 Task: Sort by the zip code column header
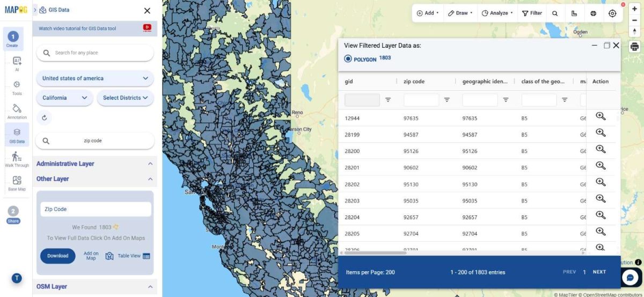pyautogui.click(x=414, y=82)
